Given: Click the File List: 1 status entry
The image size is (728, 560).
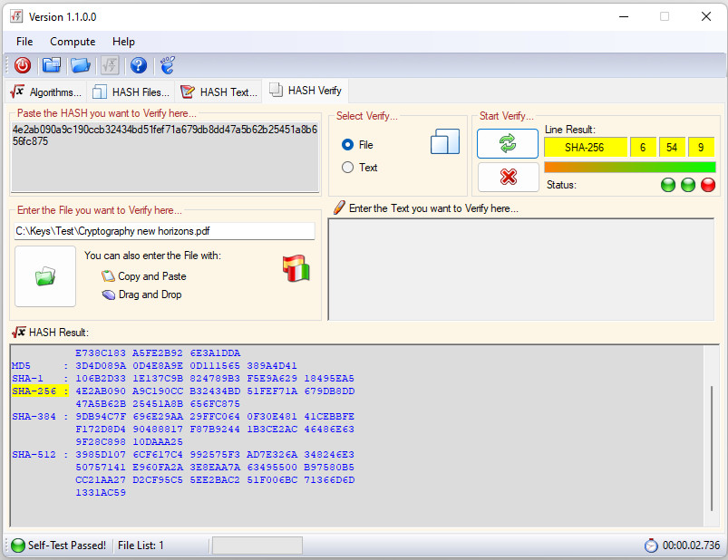Looking at the screenshot, I should [x=141, y=546].
